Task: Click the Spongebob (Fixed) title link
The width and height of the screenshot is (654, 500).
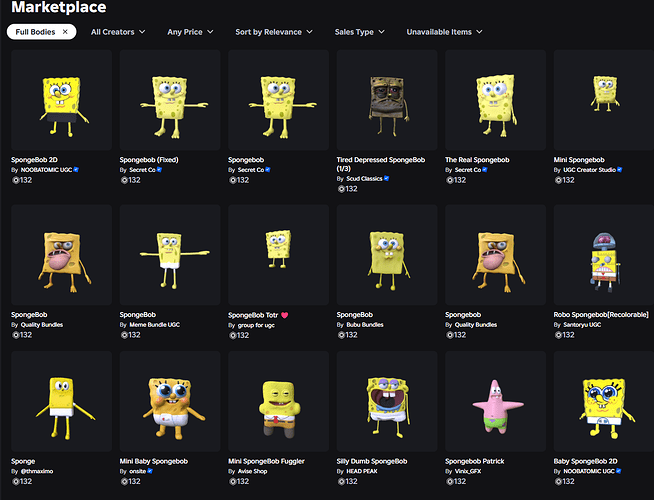Action: (x=149, y=160)
